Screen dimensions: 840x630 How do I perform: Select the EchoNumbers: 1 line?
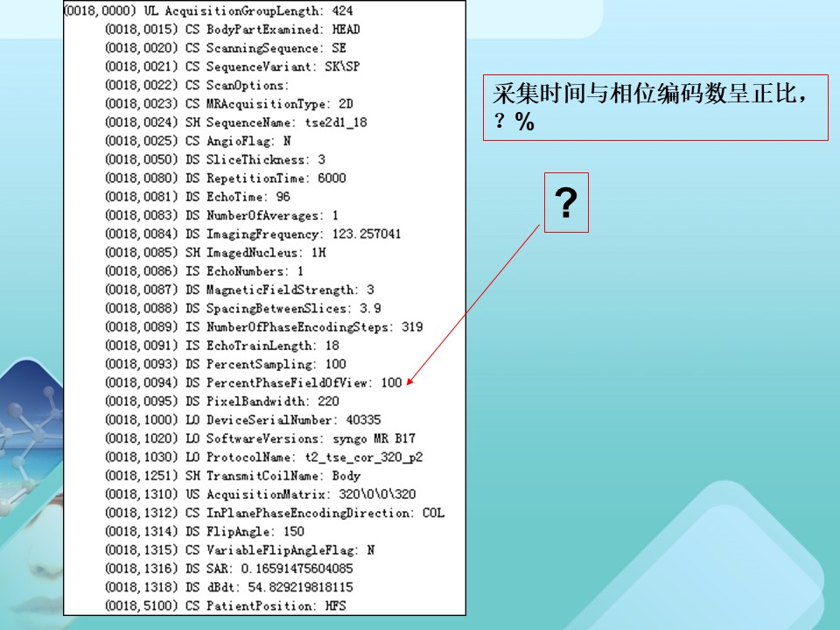point(205,271)
